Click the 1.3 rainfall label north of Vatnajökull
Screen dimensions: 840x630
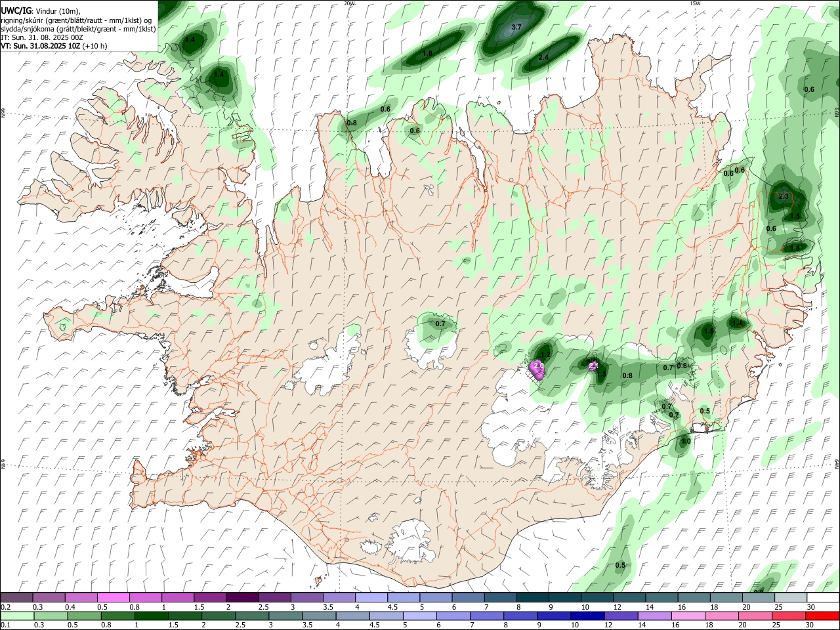[x=601, y=374]
